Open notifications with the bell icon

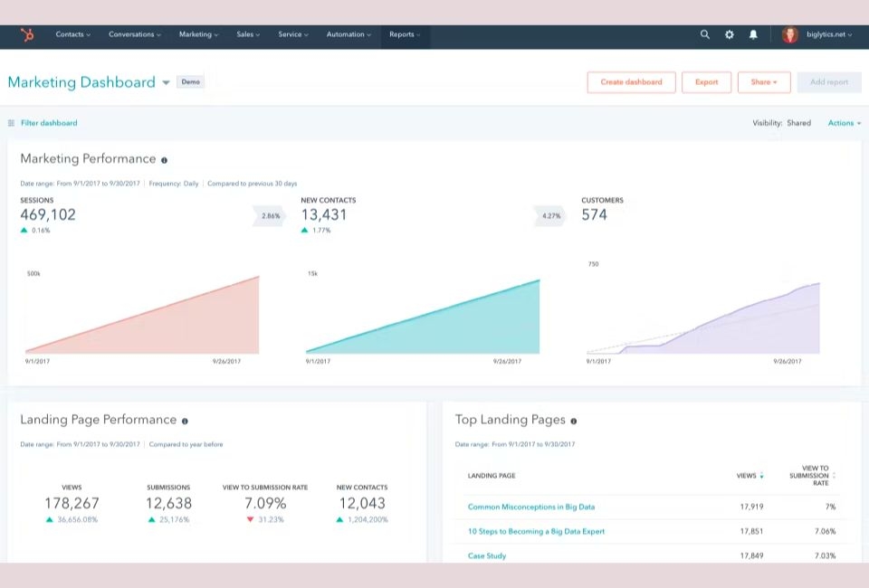753,35
